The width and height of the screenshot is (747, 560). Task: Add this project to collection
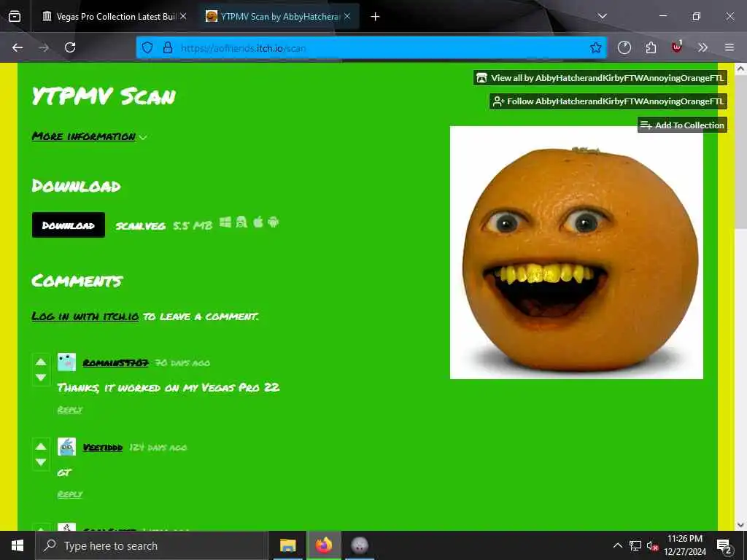pos(682,125)
